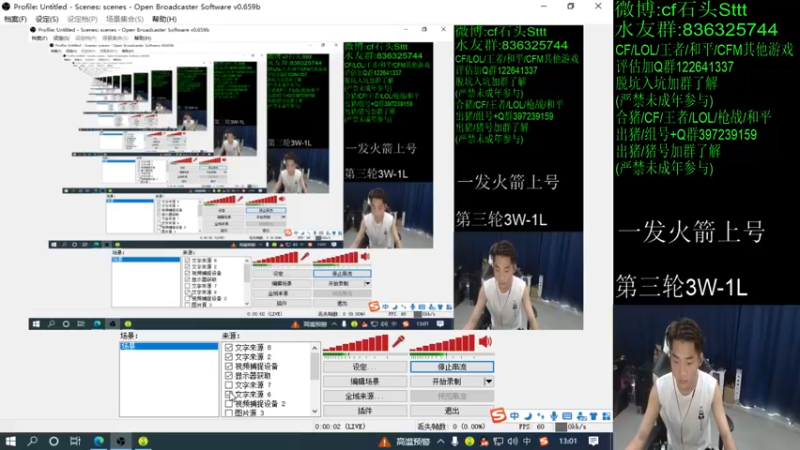800x450 pixels.
Task: Open the 帮助(H) menu
Action: [x=164, y=19]
